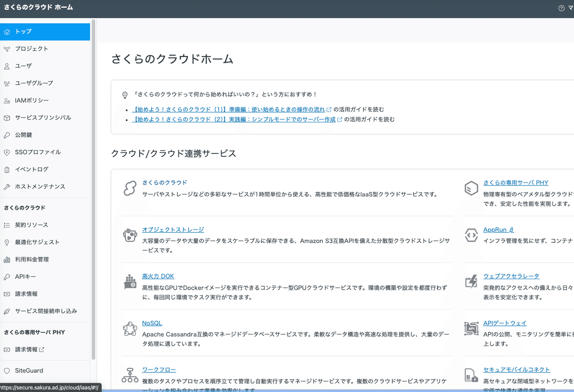574x392 pixels.
Task: Click the group icon next to ユーザグループ
Action: pos(7,83)
